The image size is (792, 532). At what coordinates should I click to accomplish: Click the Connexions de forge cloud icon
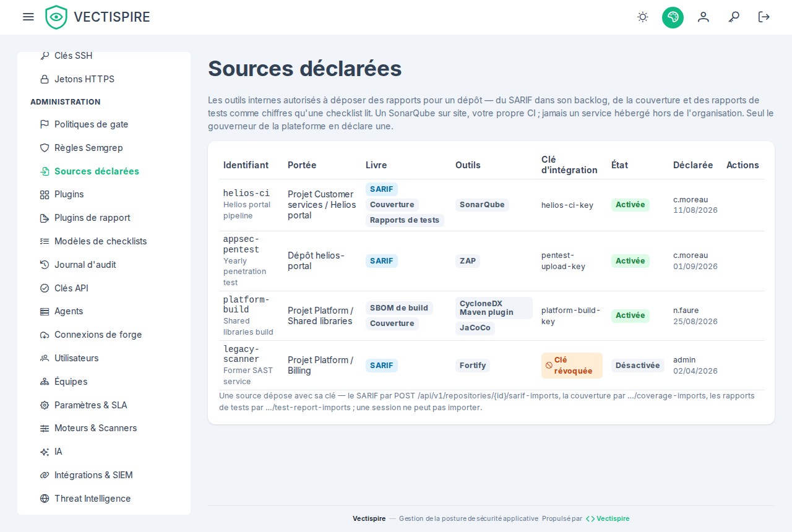coord(45,335)
